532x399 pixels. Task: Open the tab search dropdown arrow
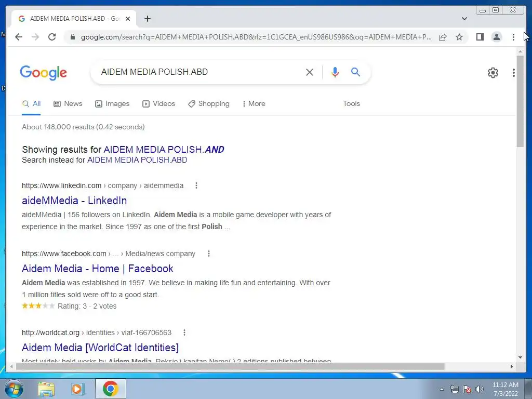(464, 19)
